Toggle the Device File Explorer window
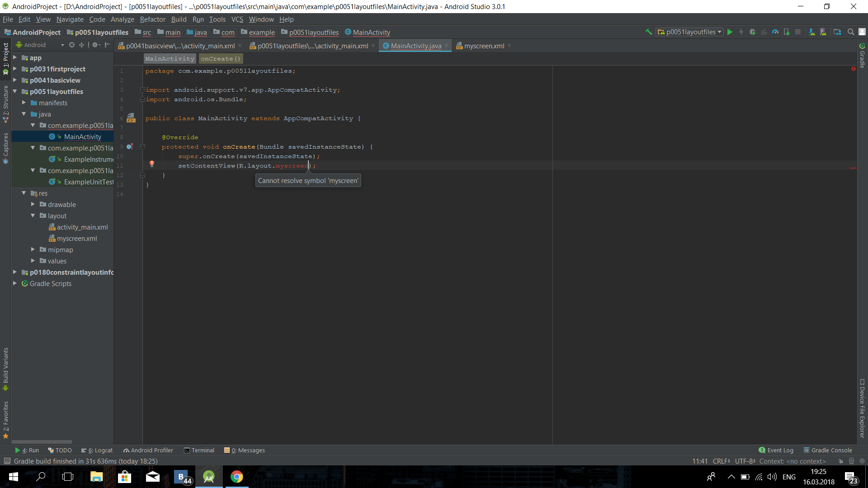 point(862,408)
